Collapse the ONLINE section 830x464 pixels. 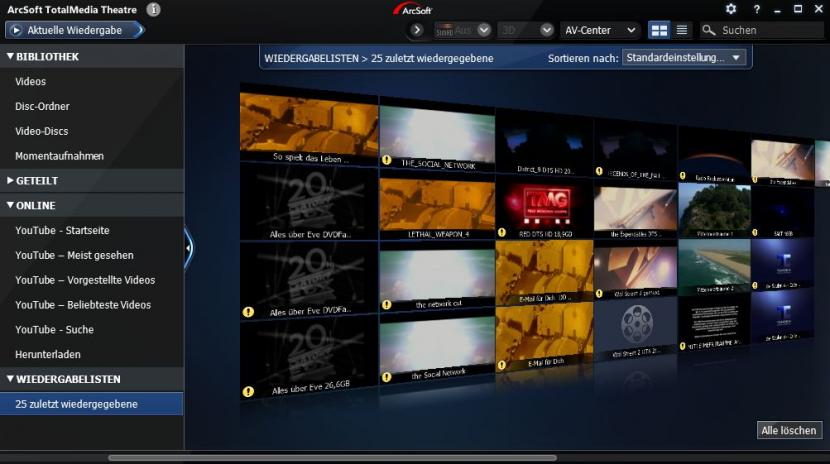[x=10, y=205]
